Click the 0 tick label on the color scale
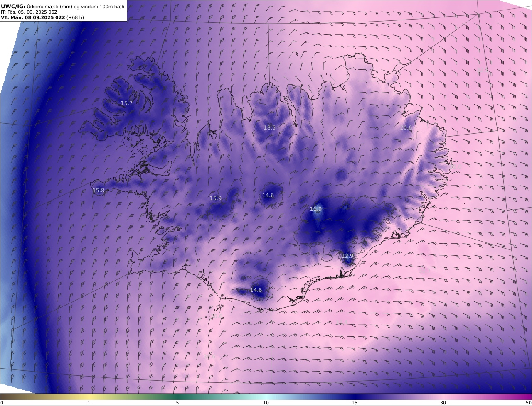Viewport: 532px width, 406px height. (x=2, y=403)
